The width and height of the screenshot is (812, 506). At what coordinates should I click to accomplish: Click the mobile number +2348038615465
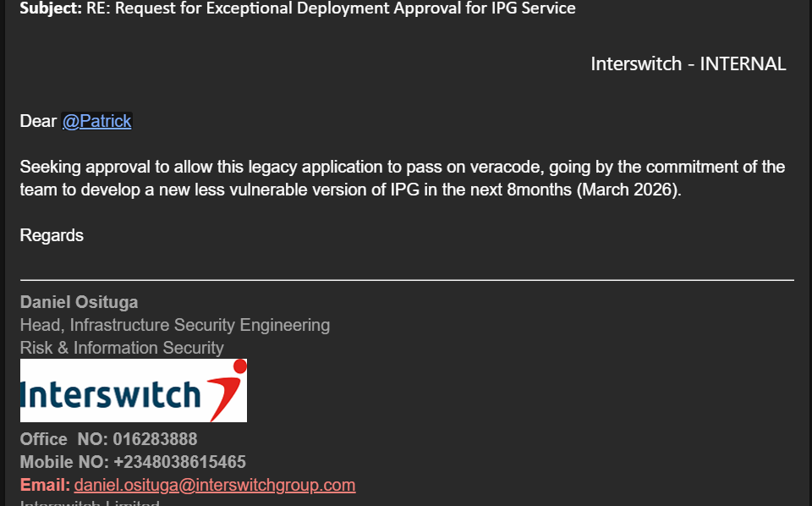pos(179,462)
